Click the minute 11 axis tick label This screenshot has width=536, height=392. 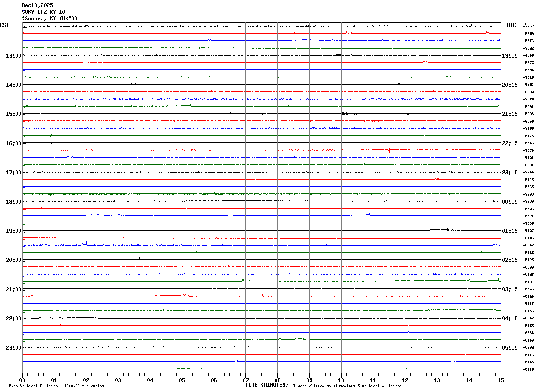pyautogui.click(x=373, y=380)
